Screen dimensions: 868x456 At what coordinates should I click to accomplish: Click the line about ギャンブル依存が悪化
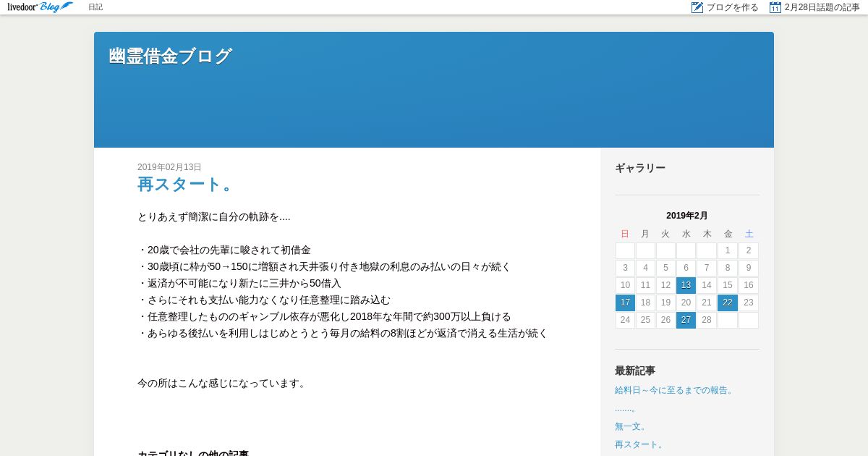pyautogui.click(x=324, y=316)
